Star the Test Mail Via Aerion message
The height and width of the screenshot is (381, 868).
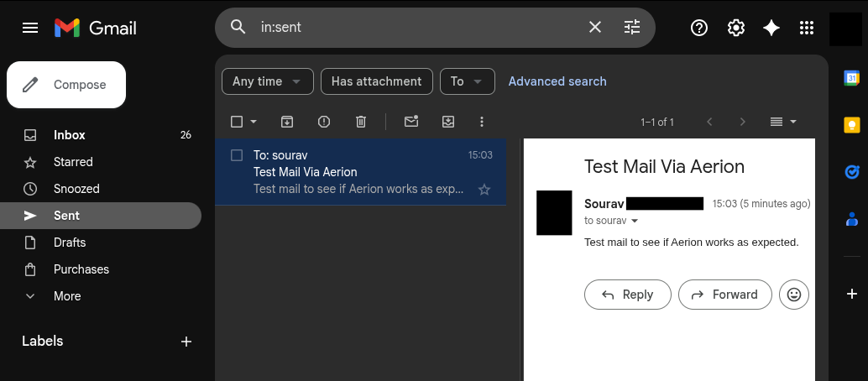[484, 190]
